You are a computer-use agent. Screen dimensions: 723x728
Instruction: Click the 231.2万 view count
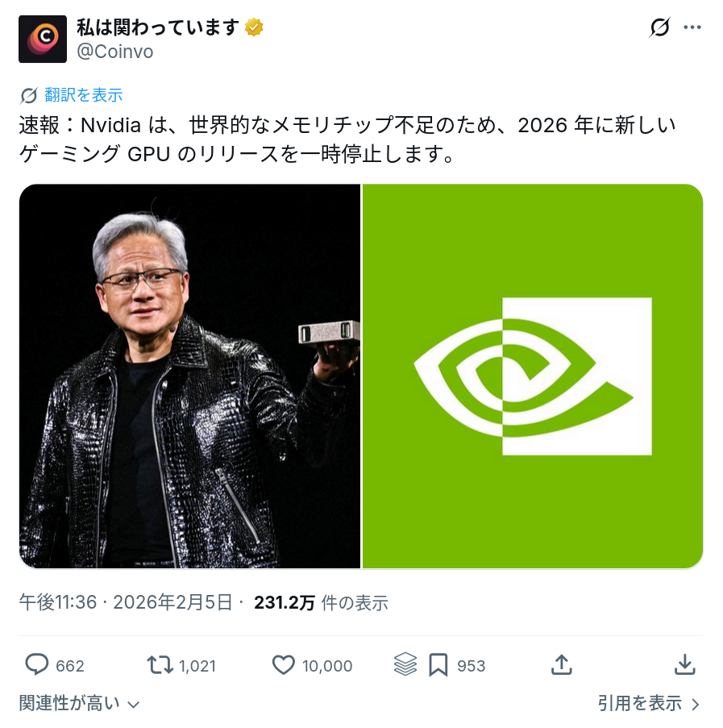tap(285, 603)
